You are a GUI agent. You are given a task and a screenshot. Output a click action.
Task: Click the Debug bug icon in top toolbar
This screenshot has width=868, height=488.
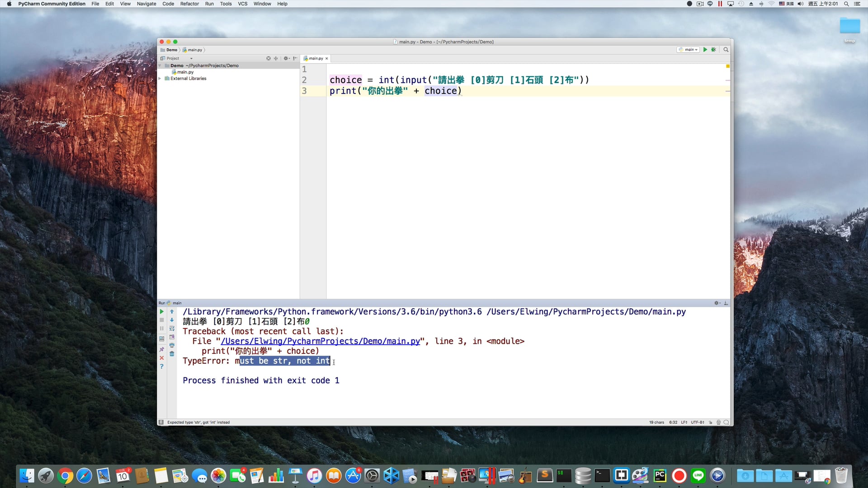tap(713, 50)
